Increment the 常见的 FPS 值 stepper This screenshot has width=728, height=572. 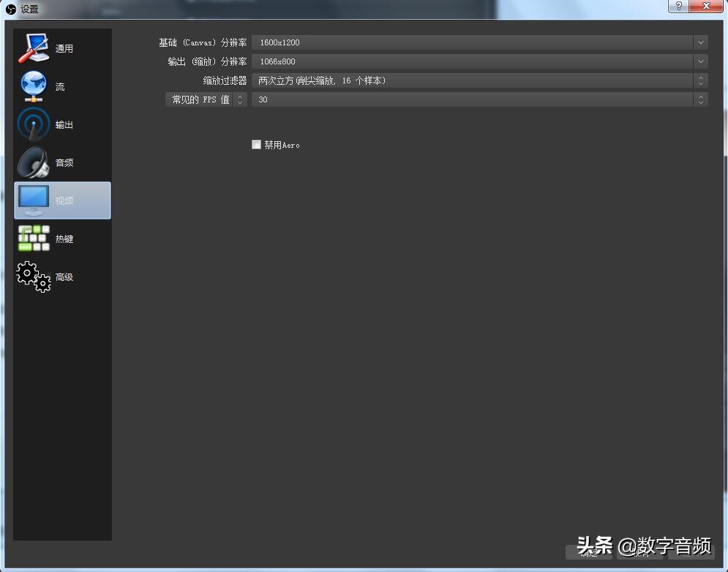(x=241, y=97)
